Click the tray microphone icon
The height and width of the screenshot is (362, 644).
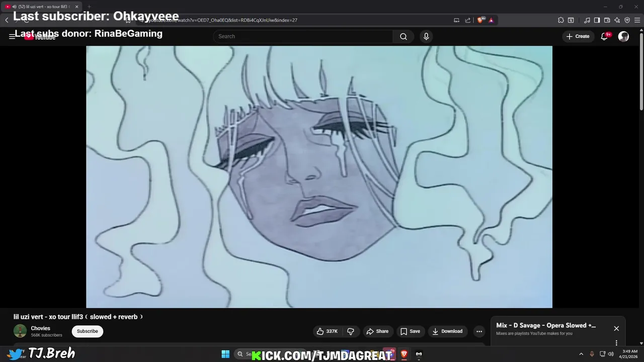tap(592, 354)
